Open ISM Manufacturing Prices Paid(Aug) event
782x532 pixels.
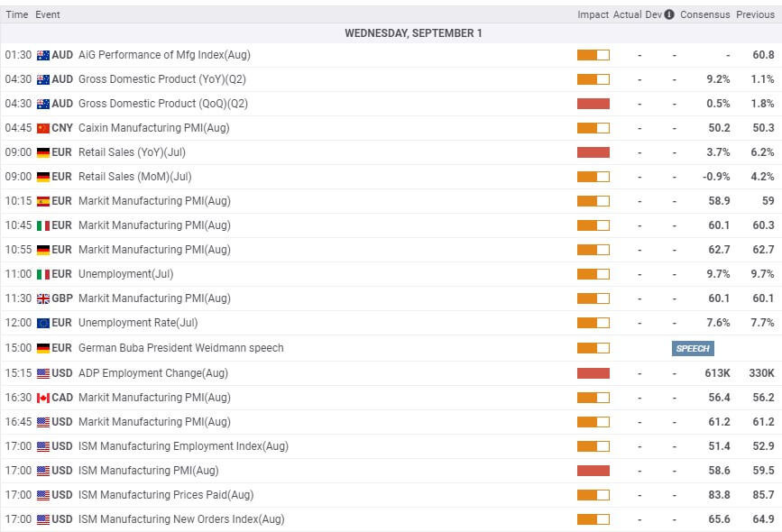pyautogui.click(x=166, y=495)
